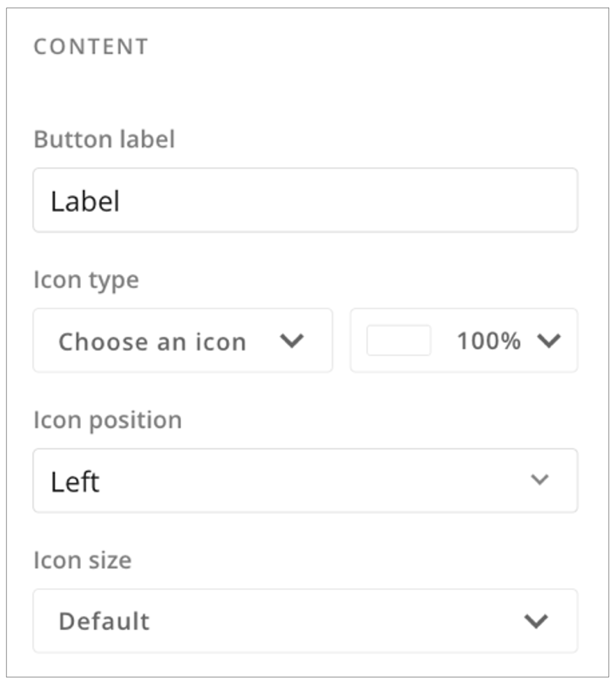Click the chevron in the Default dropdown
Screen dimensions: 616x685
537,621
